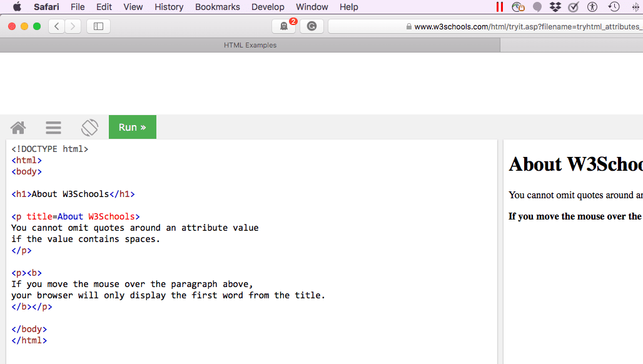Viewport: 643px width, 364px height.
Task: Click the </b></p> closing tags line
Action: click(31, 306)
